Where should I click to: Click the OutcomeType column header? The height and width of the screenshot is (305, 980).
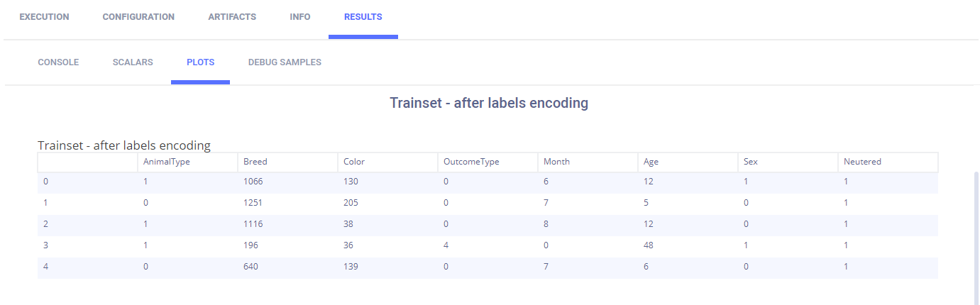click(471, 162)
